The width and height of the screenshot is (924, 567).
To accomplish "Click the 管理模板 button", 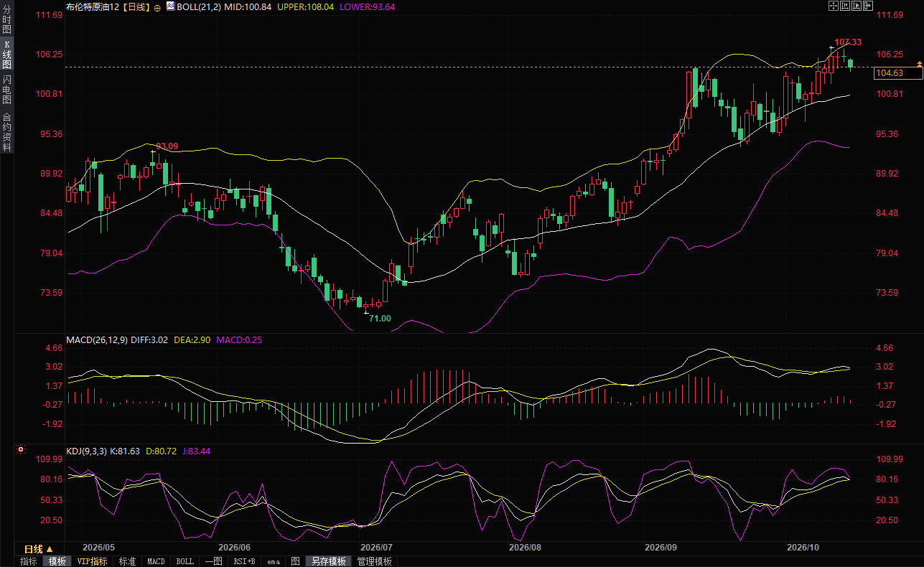I will pos(375,561).
